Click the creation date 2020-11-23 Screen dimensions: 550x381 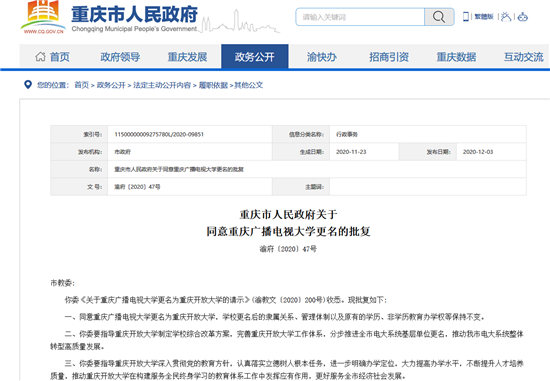tap(351, 152)
